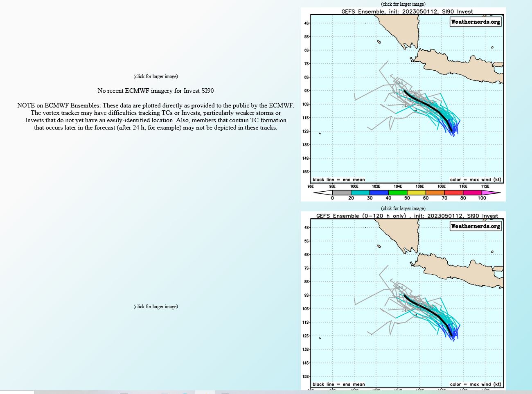Screen dimensions: 532x394
Task: Click the yellow 50-60 kt legend swatch
Action: [x=416, y=193]
